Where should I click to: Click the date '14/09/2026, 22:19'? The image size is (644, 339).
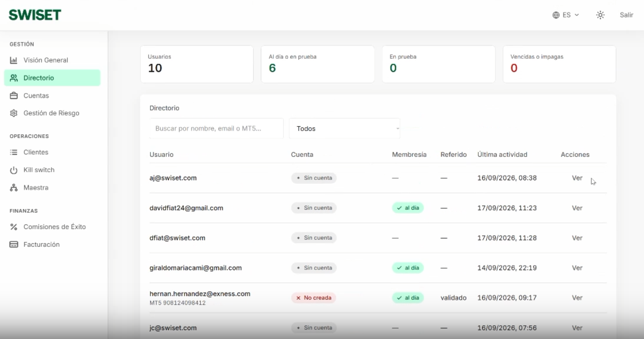507,268
